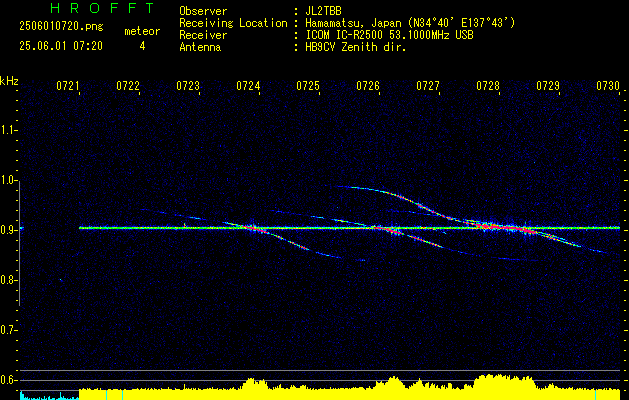Click the HB9CV Zenith dir. text
Image resolution: width=629 pixels, height=400 pixels.
355,47
